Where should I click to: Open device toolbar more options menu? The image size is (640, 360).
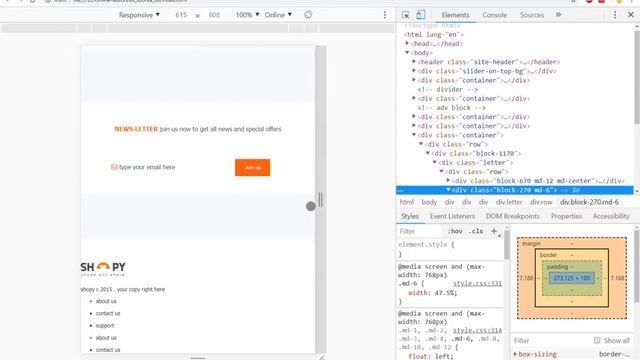[384, 15]
